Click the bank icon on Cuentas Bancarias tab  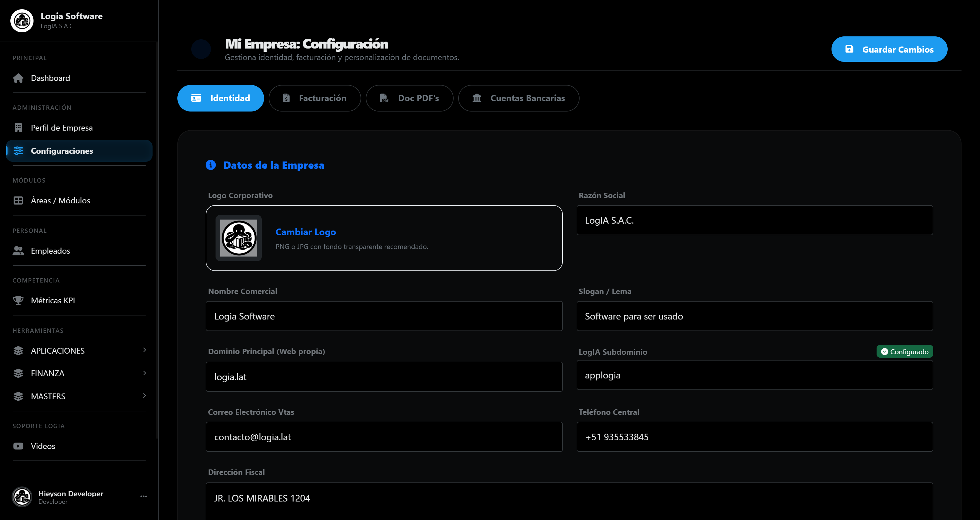(477, 98)
